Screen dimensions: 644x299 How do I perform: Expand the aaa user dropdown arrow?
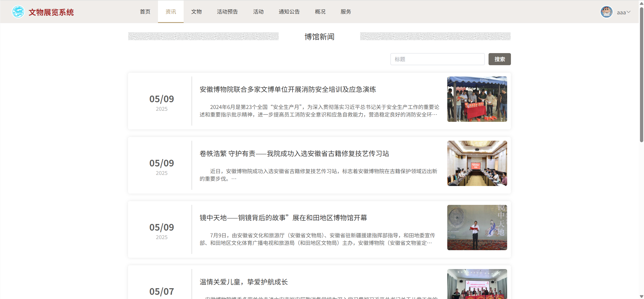pyautogui.click(x=629, y=12)
